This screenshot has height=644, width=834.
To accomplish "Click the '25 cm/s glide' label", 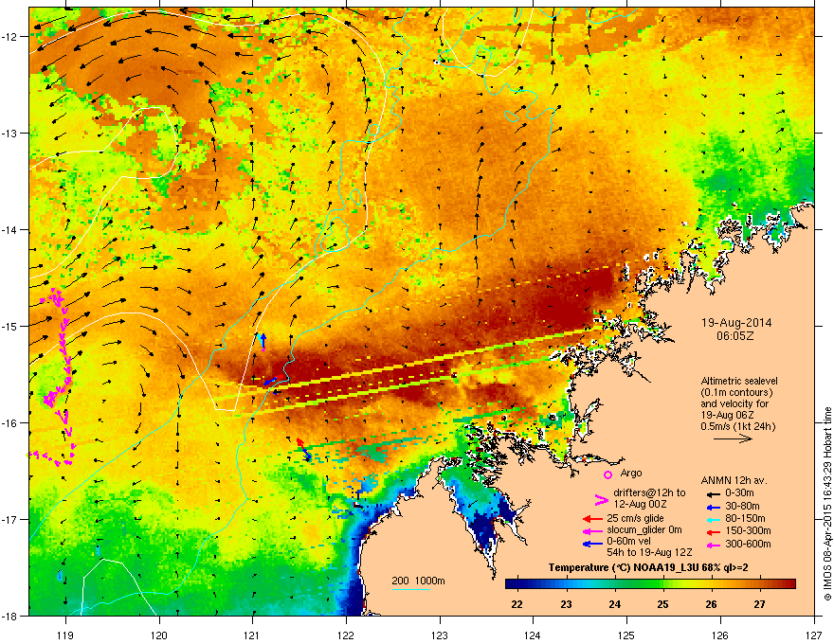I will tap(636, 518).
